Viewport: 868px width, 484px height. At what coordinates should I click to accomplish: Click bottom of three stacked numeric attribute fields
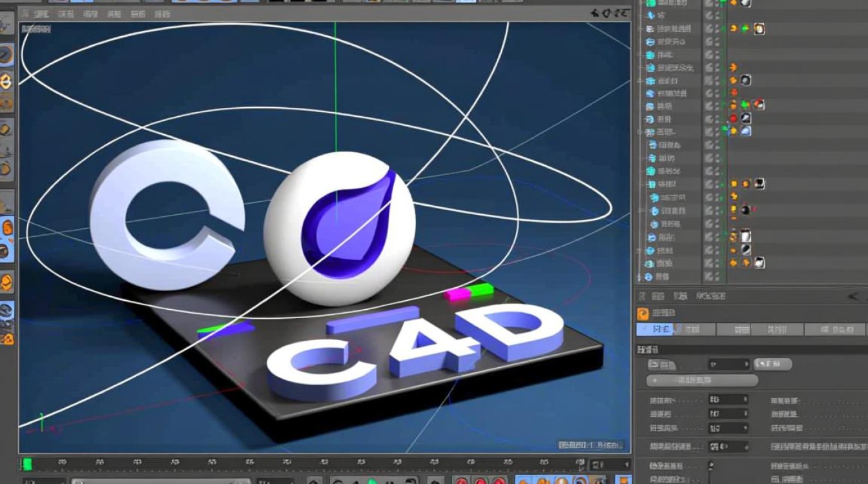click(x=728, y=428)
